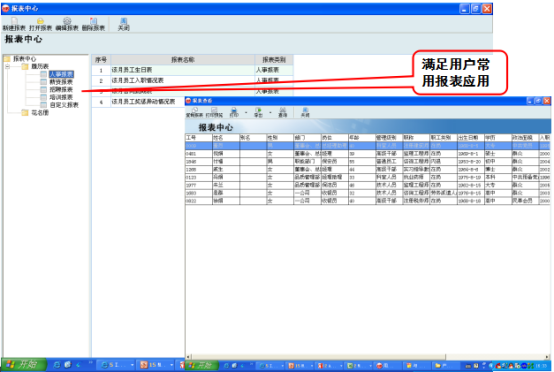Open the dropdown arrow next to 打印

pyautogui.click(x=246, y=113)
